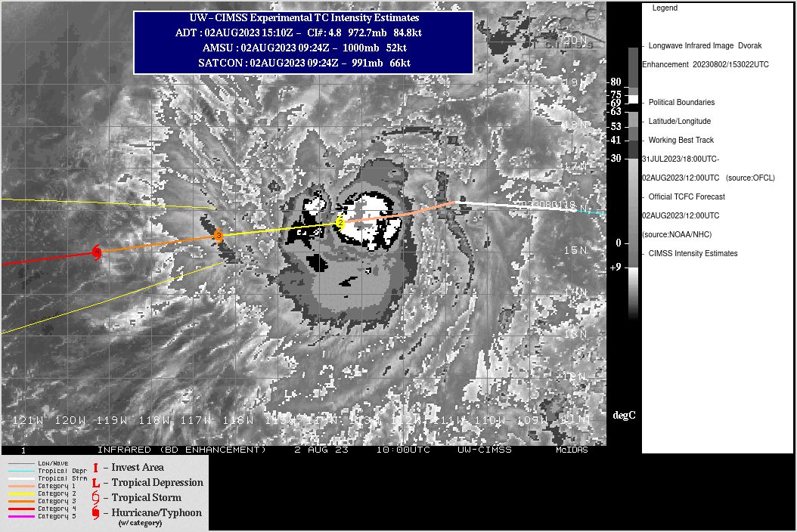This screenshot has height=532, width=797.
Task: Select the Working Best Track legend entry
Action: pos(681,140)
